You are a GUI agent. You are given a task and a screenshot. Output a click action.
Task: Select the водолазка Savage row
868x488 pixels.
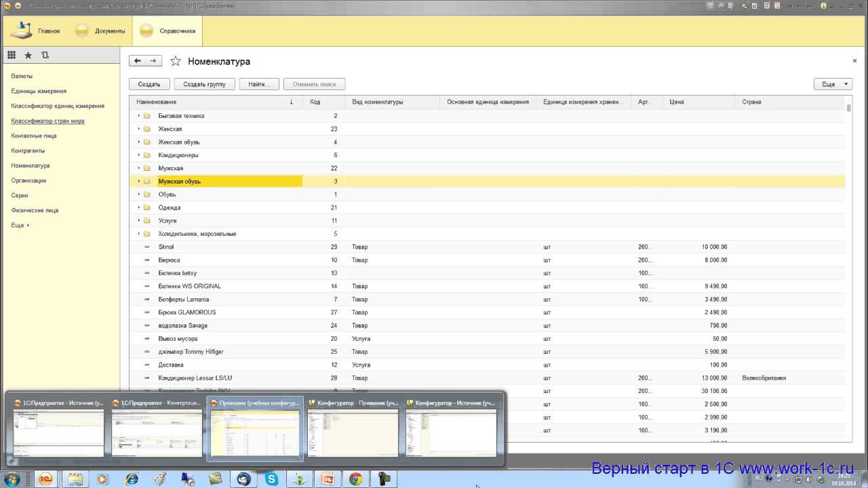click(x=487, y=325)
